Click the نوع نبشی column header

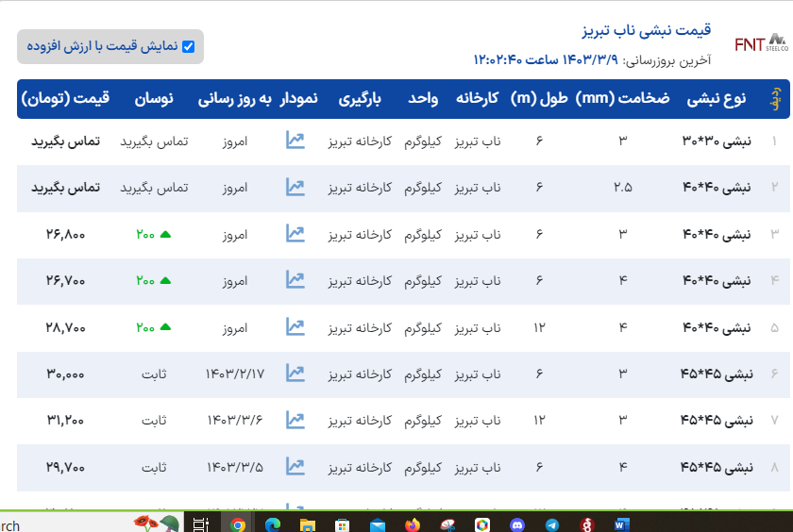coord(716,98)
